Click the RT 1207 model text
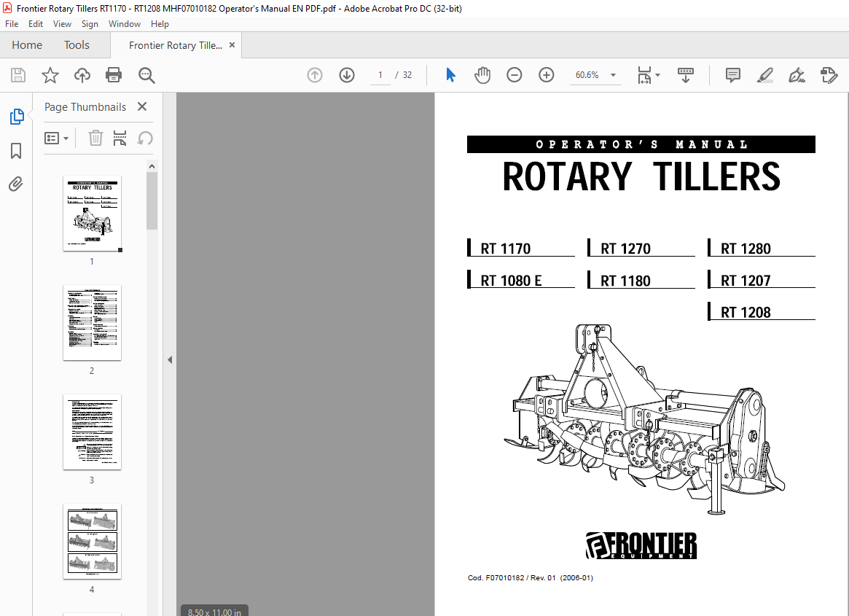Viewport: 849px width, 616px height. pos(746,281)
